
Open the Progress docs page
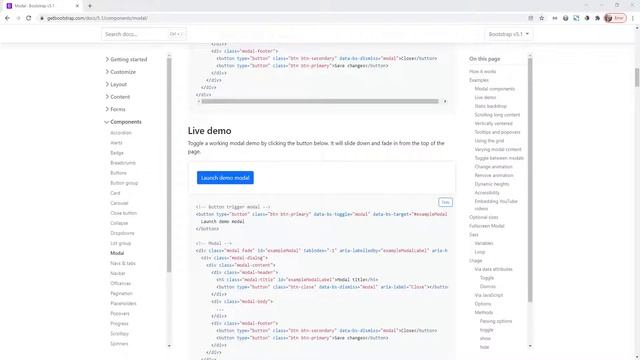click(x=119, y=324)
